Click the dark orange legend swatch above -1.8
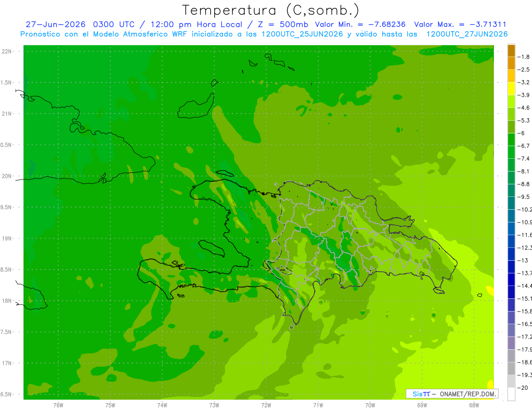The image size is (532, 411). (511, 51)
